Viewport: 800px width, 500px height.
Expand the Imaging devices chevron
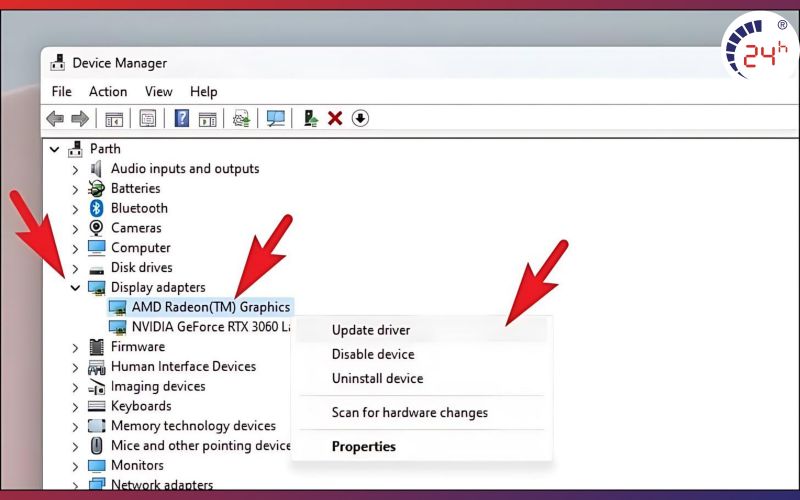coord(76,387)
